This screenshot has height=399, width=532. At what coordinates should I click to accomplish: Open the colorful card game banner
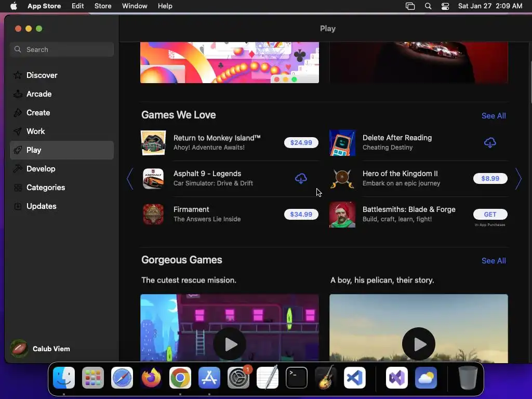(x=230, y=62)
